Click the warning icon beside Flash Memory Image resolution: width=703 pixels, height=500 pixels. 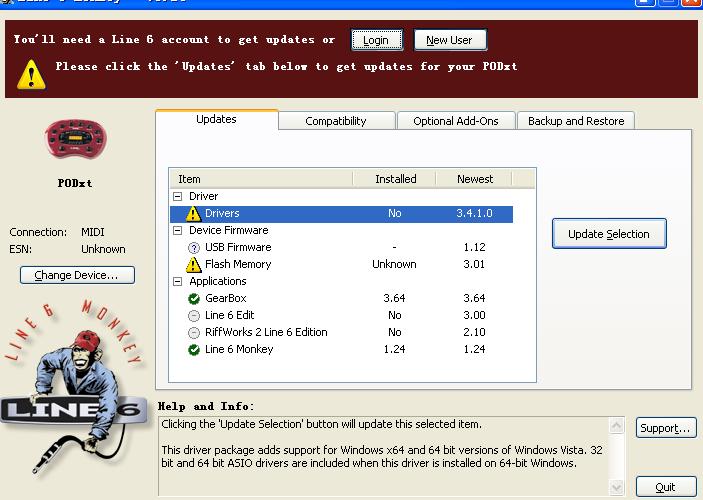click(x=194, y=265)
